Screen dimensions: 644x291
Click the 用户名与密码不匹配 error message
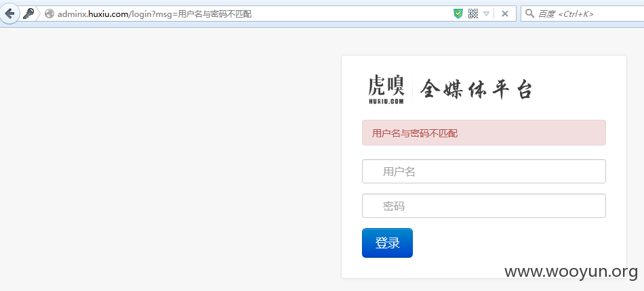pyautogui.click(x=484, y=133)
